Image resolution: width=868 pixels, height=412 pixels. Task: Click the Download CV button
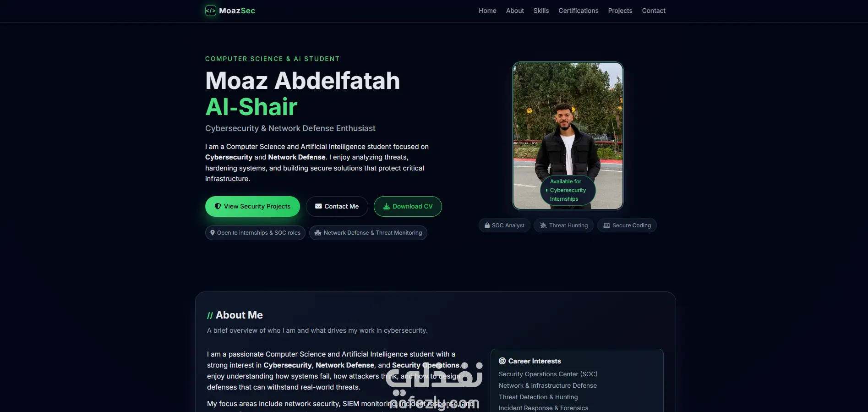(x=408, y=206)
